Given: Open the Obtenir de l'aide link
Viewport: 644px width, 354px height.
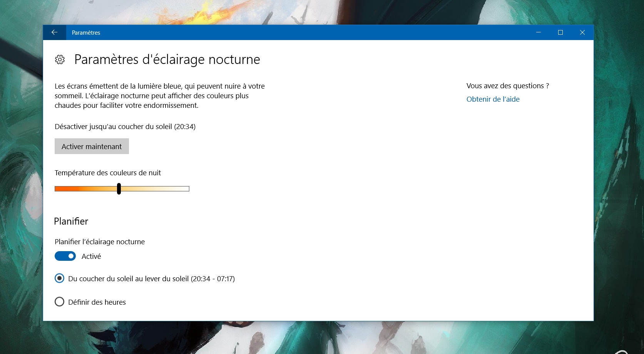Looking at the screenshot, I should (x=493, y=99).
